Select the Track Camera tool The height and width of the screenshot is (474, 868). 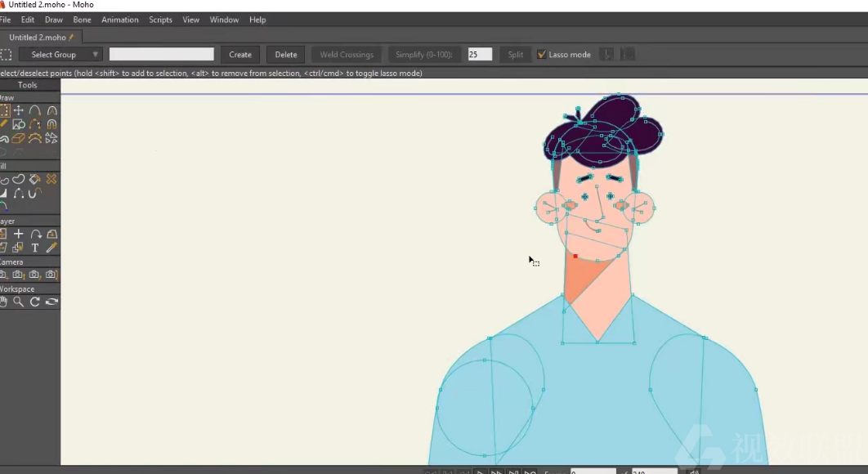[x=3, y=275]
